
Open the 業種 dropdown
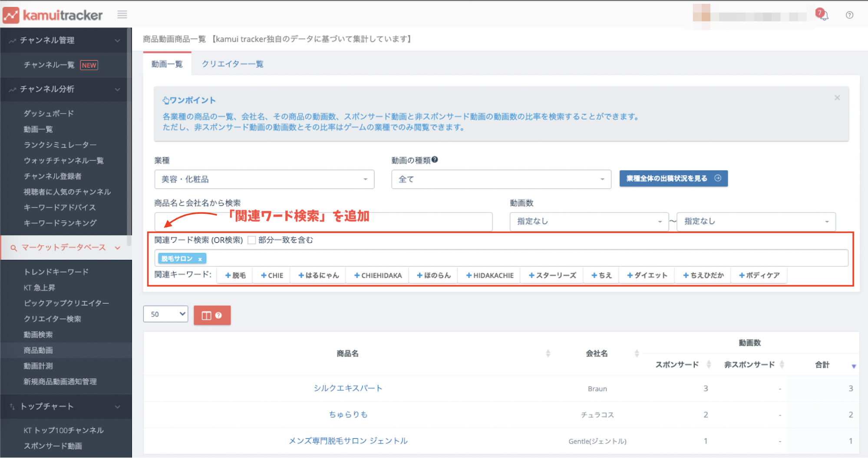(x=264, y=179)
